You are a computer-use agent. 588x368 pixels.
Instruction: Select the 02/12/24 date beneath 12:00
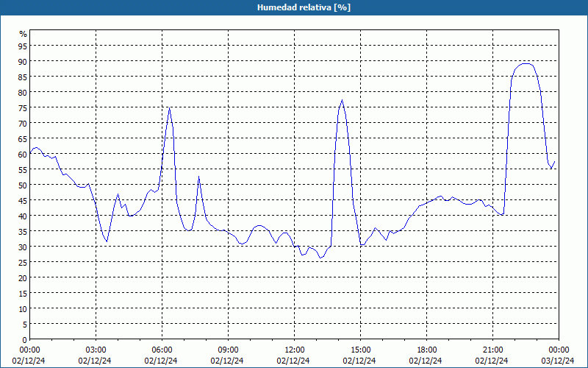[x=293, y=361]
